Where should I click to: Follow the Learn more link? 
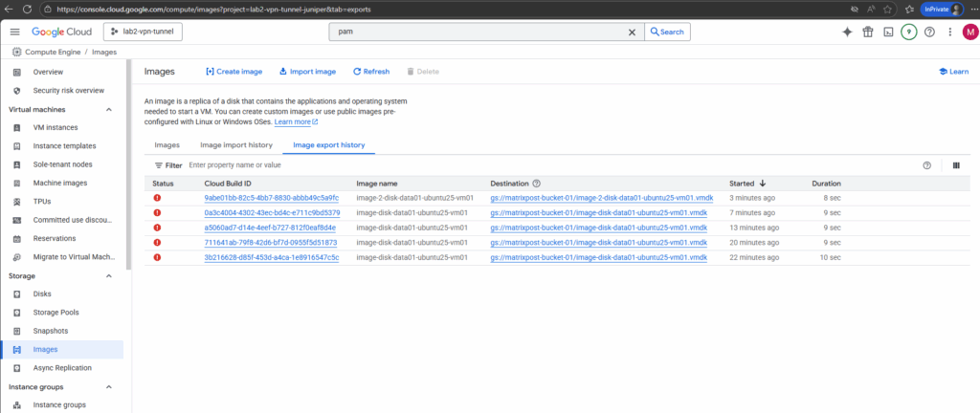point(297,121)
